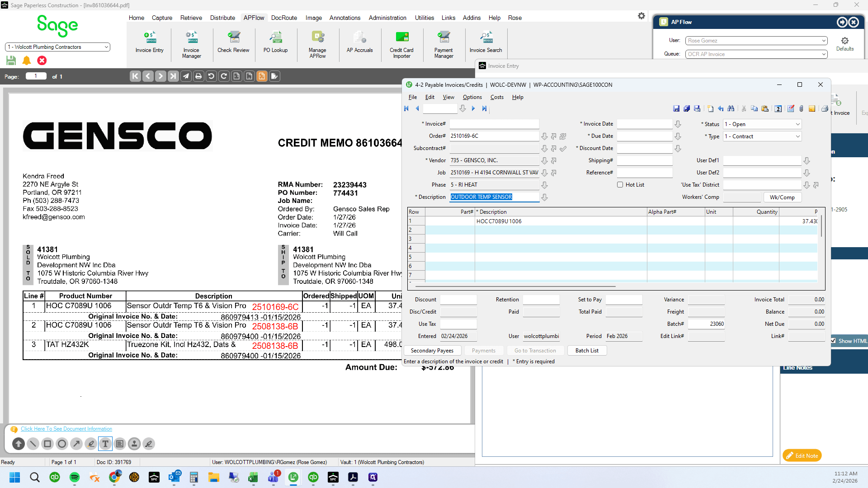The width and height of the screenshot is (868, 488).
Task: Open the Administration menu
Action: tap(387, 18)
